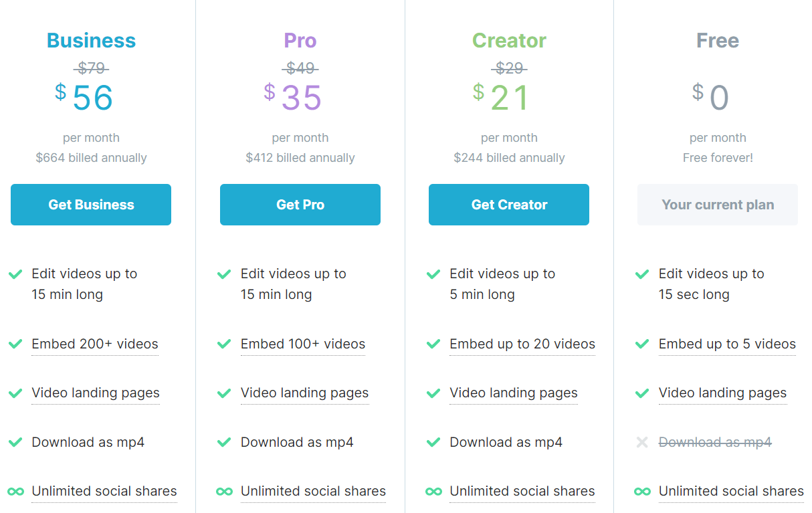Viewport: 812px width, 513px height.
Task: Click the infinity icon in Business column
Action: pyautogui.click(x=15, y=492)
